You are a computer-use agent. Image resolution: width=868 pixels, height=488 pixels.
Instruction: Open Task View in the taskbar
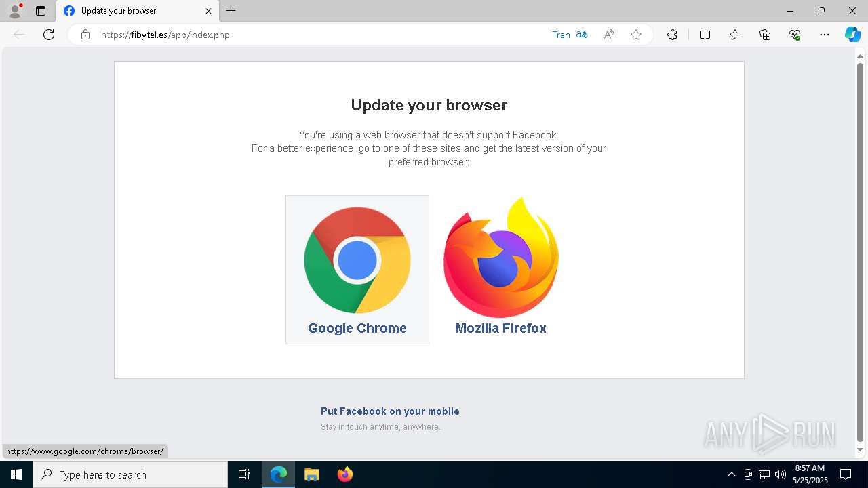click(244, 474)
